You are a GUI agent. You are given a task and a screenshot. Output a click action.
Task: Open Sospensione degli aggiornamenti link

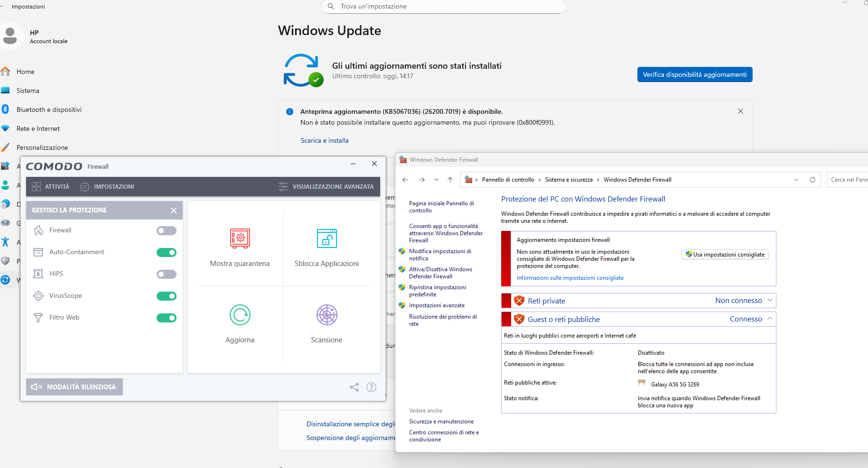(351, 438)
